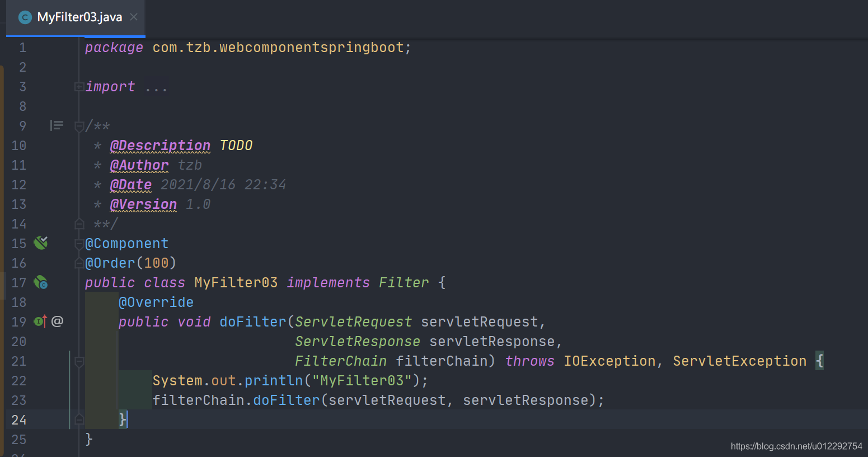The image size is (868, 457).
Task: Click line number 24 in gutter
Action: pyautogui.click(x=19, y=420)
